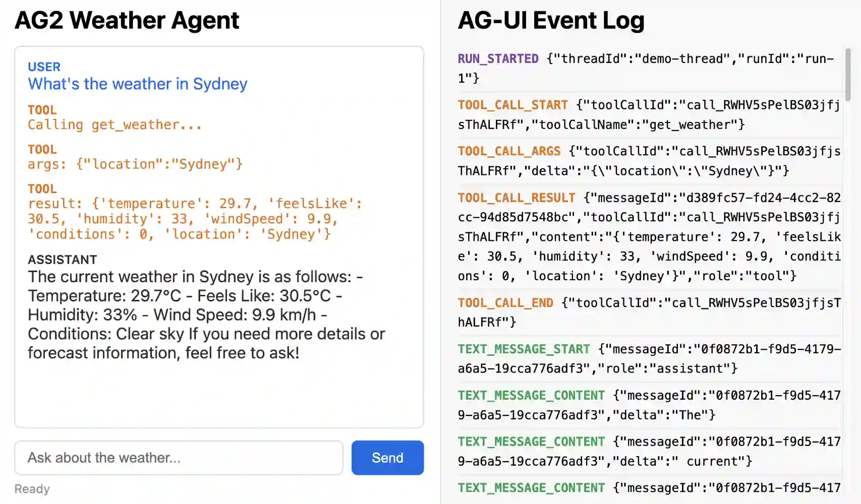Click the tool result temperature message
Viewport: 861px width, 504px height.
195,219
